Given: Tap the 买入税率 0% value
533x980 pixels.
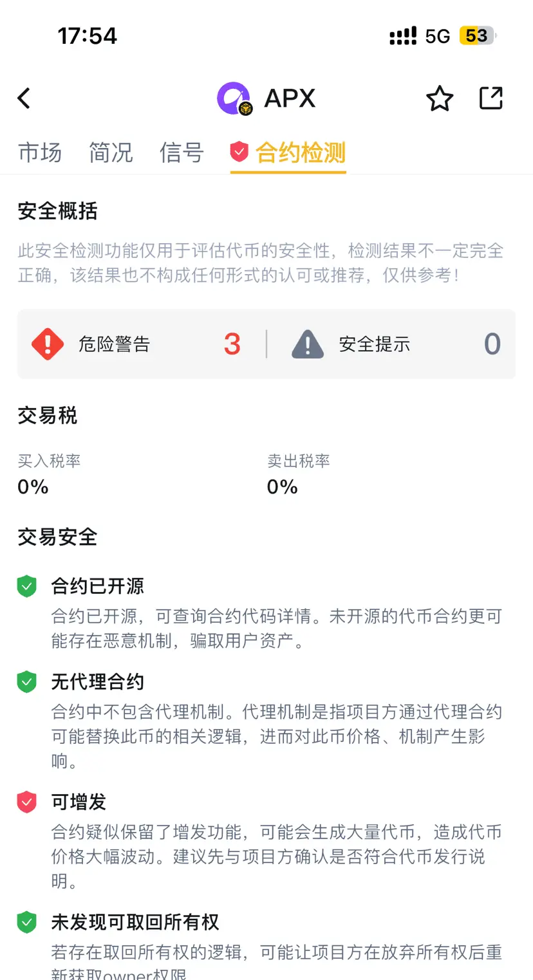Looking at the screenshot, I should click(x=33, y=487).
